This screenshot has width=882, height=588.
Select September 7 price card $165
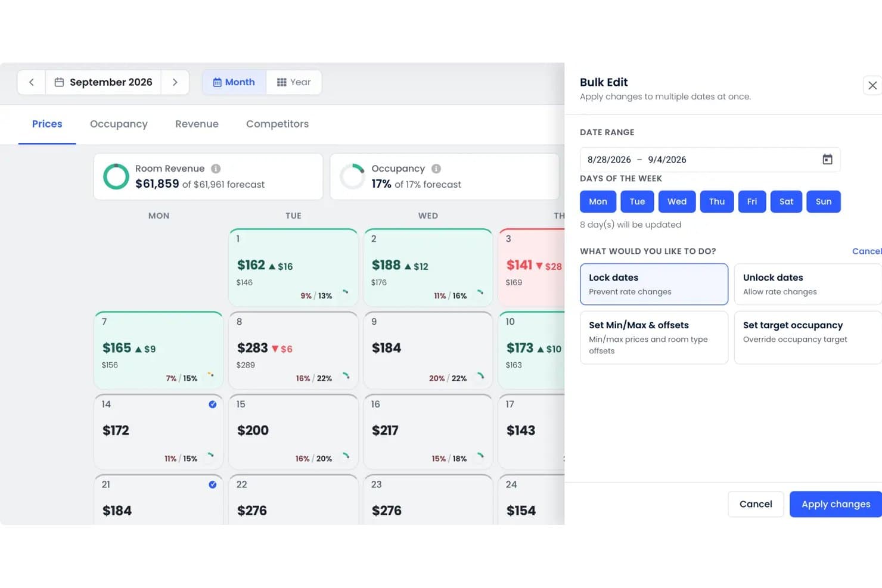pos(159,350)
